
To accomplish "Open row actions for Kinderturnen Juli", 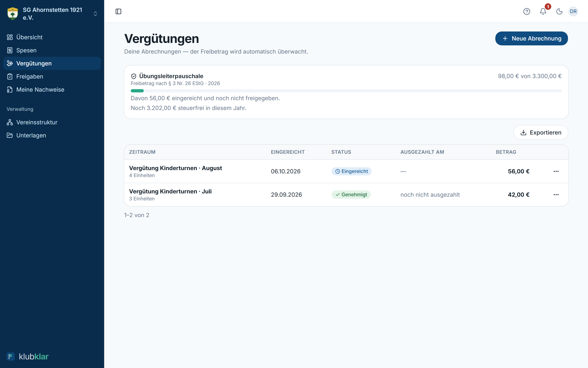I will tap(556, 195).
